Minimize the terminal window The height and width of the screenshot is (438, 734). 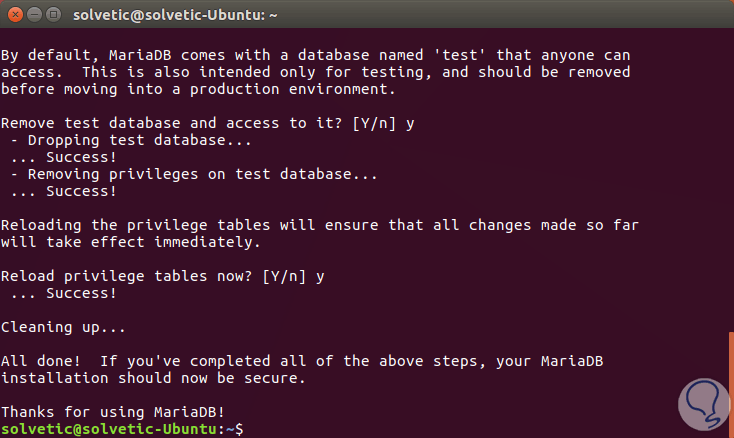point(34,15)
